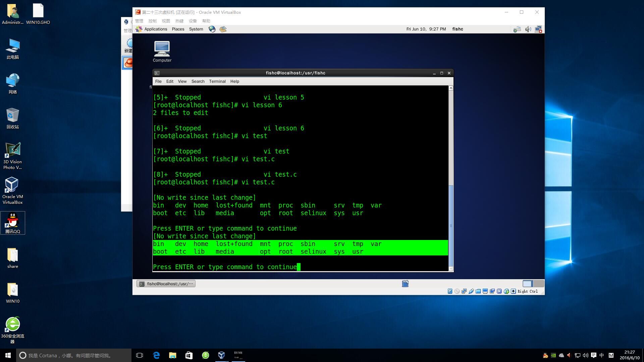Open shared folders icon in VirtualBox status bar
The width and height of the screenshot is (644, 362).
click(x=478, y=291)
